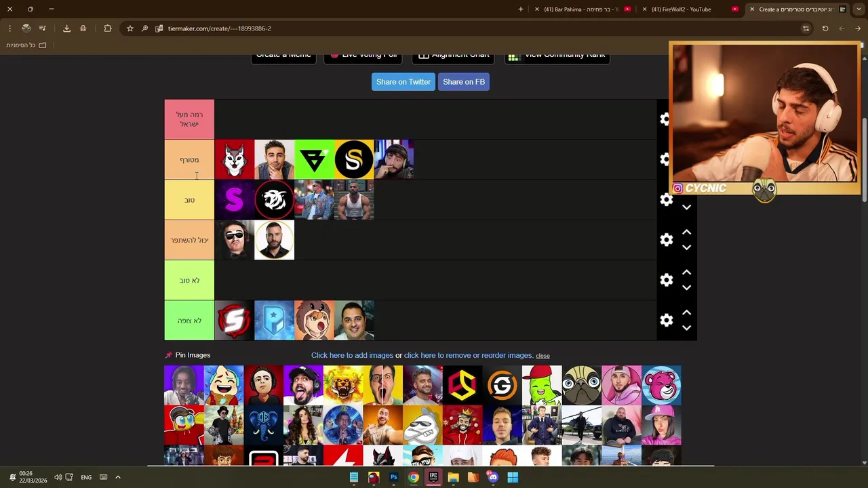Move the יכול להשתפר tier down

(686, 247)
